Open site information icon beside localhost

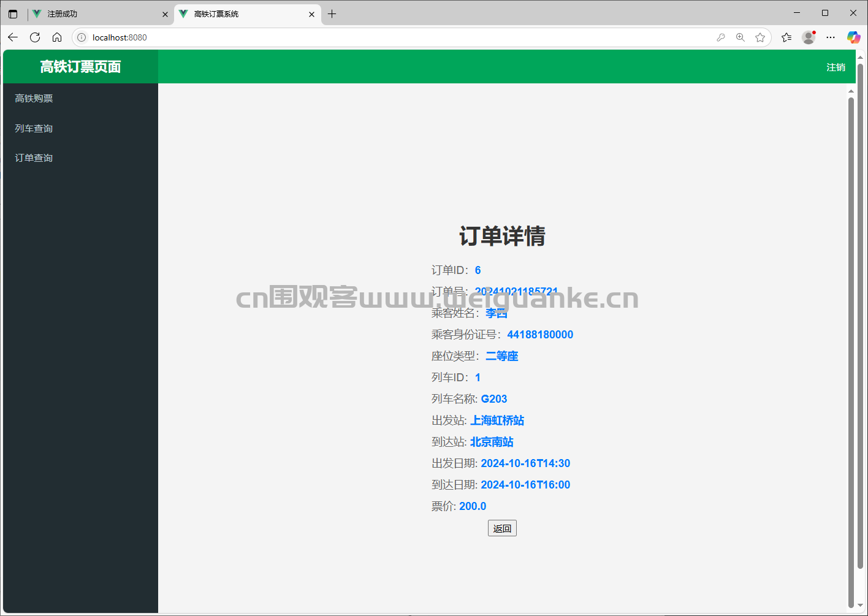pos(82,37)
